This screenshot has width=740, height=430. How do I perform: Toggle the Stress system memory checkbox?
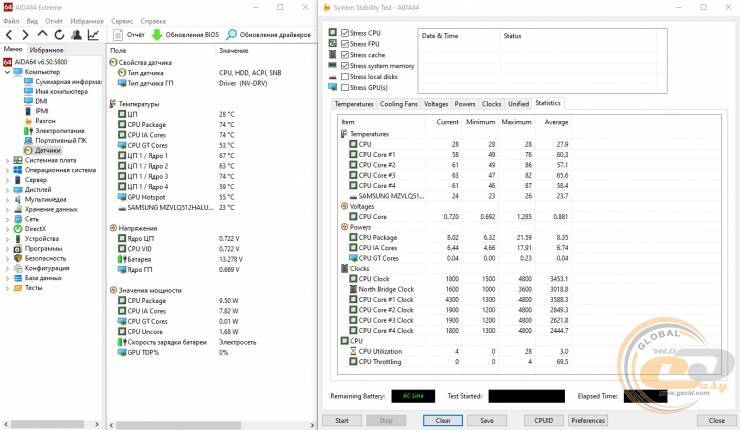click(345, 66)
